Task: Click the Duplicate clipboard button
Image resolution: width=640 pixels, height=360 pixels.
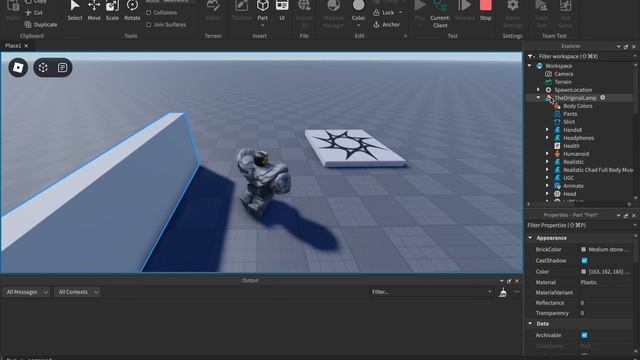Action: pos(41,24)
